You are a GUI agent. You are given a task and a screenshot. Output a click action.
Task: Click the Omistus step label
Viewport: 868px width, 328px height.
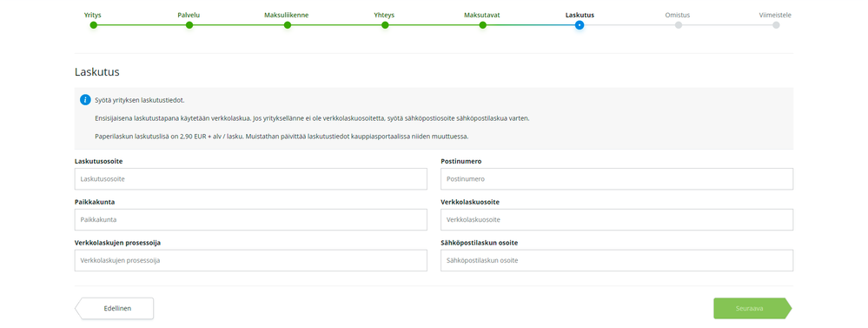tap(678, 15)
